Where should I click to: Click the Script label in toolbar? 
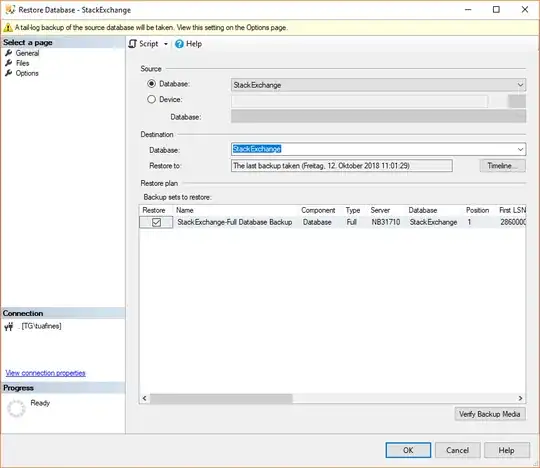[148, 44]
